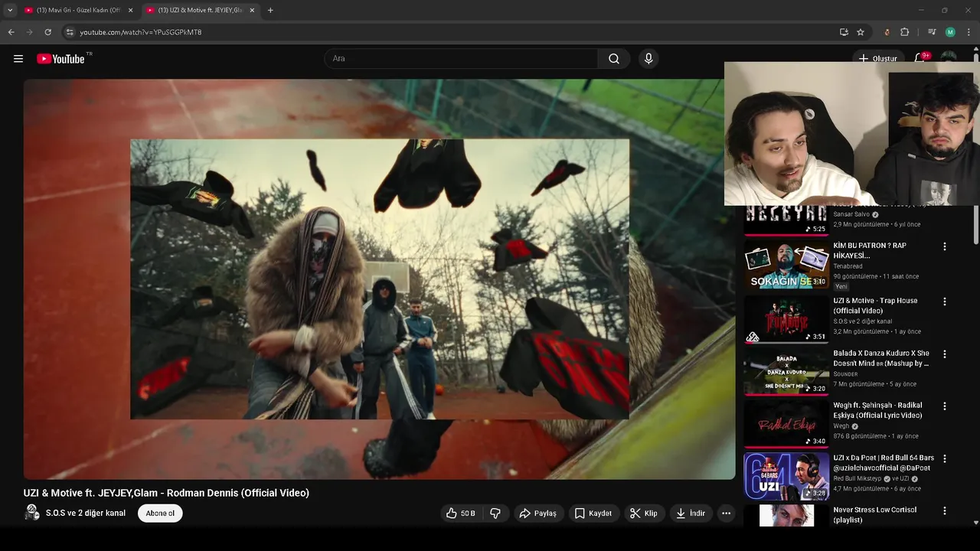Click the orange extension icon in toolbar
Screen dimensions: 980x551
(887, 32)
